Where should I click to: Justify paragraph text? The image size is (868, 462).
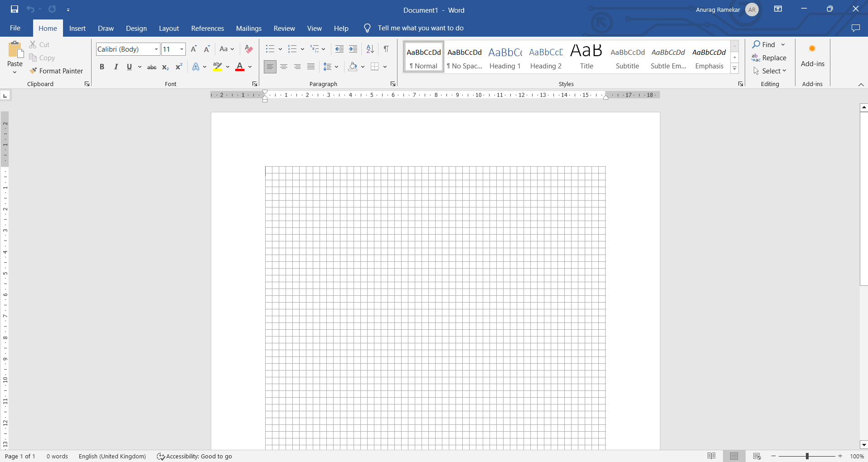click(x=311, y=67)
